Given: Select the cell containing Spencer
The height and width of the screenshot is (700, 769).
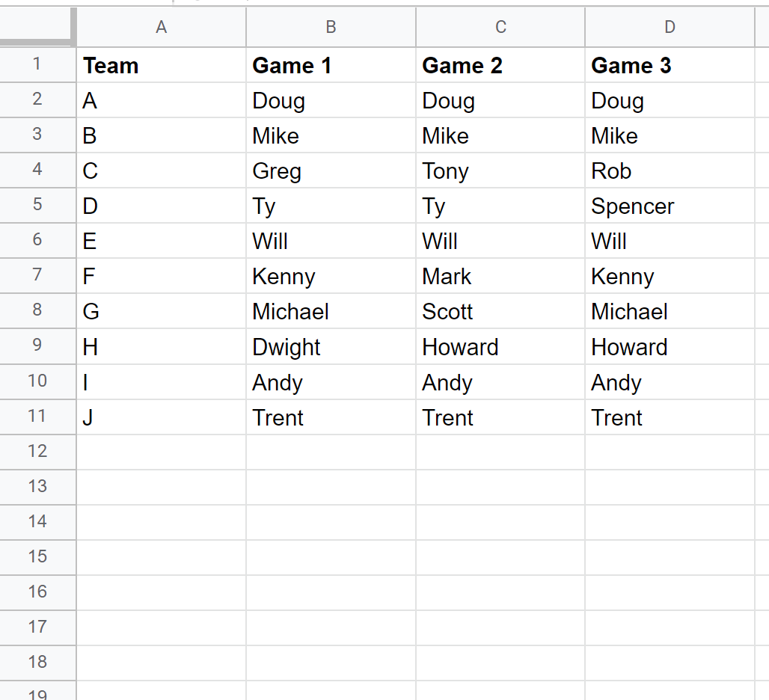Looking at the screenshot, I should pyautogui.click(x=670, y=206).
